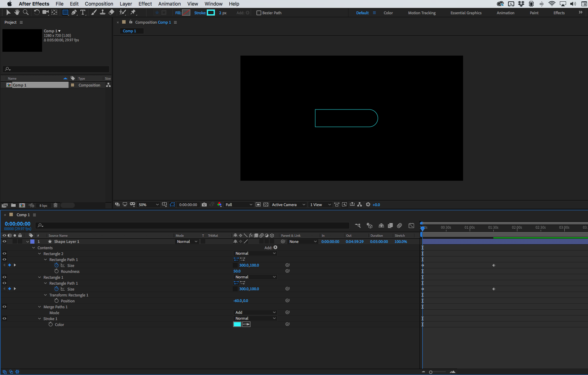Activate the Hand tool
Screen dimensions: 588x375
[x=17, y=12]
